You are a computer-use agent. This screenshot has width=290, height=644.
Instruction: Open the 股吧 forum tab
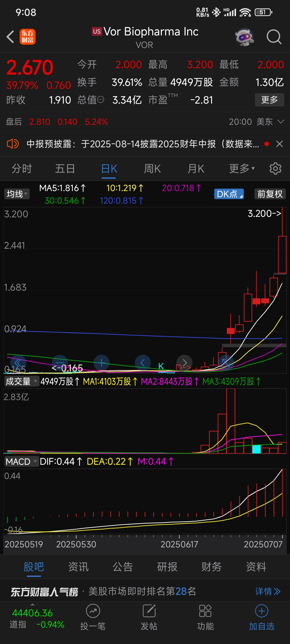pos(34,567)
